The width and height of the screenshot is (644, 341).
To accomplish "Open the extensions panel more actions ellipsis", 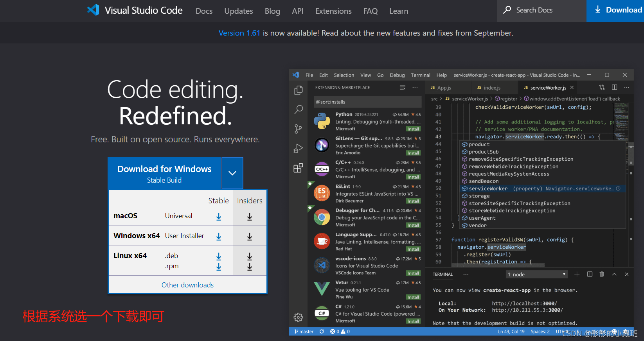I will 415,87.
